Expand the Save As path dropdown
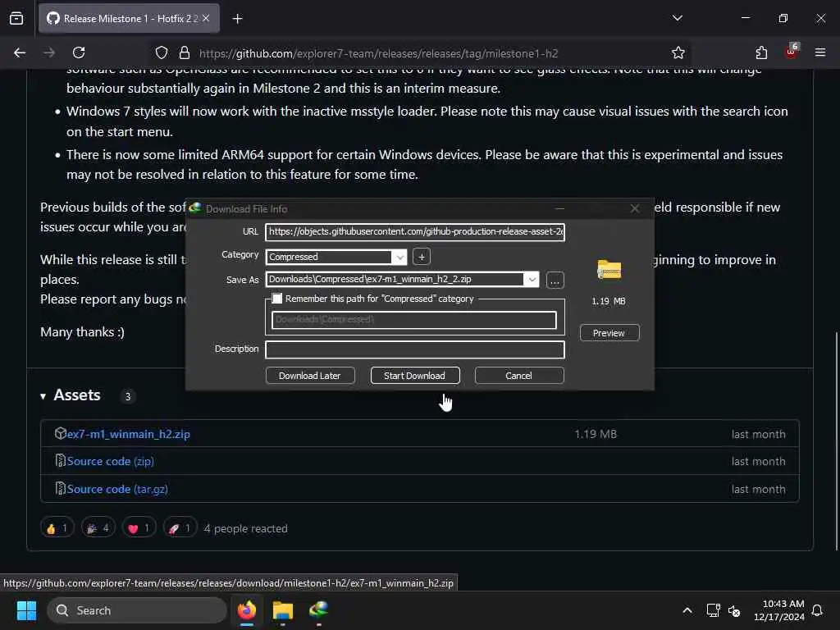840x630 pixels. pyautogui.click(x=532, y=279)
